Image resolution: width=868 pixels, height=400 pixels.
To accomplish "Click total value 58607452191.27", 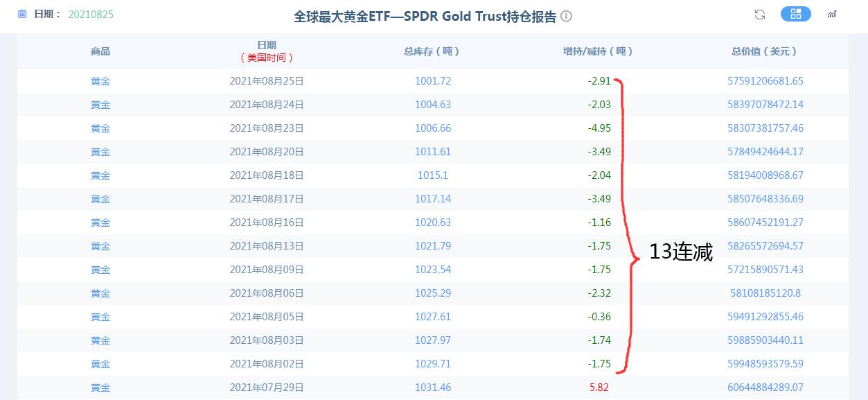I will (765, 223).
